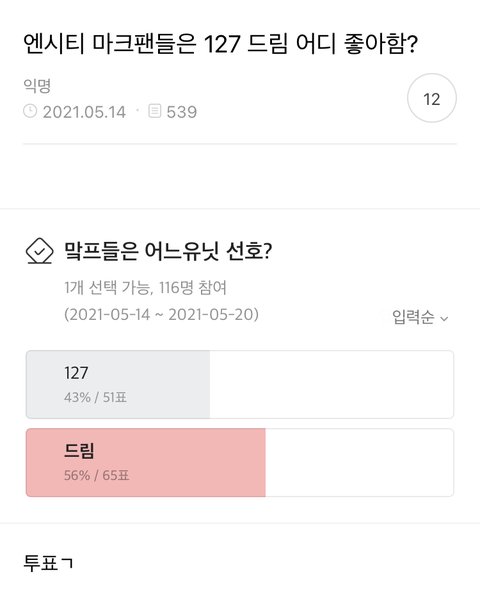This screenshot has height=613, width=480.
Task: Click the 43% / 51표 result label
Action: click(x=95, y=398)
